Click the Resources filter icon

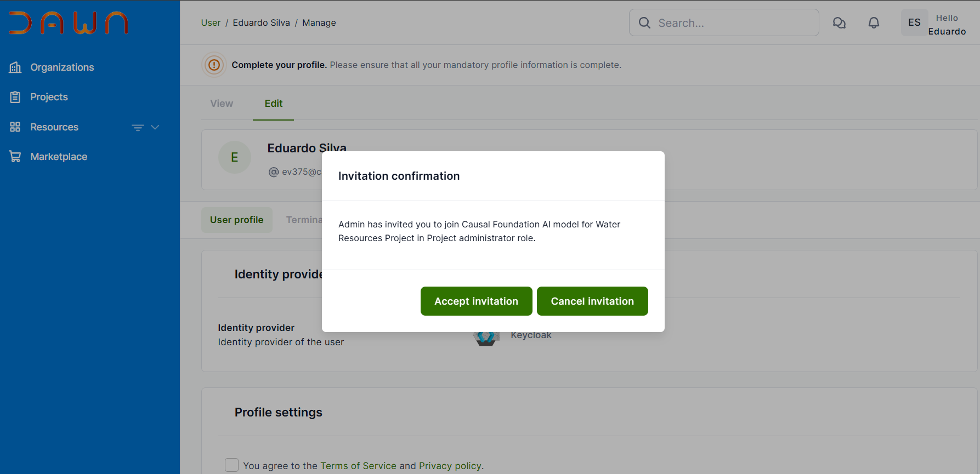138,128
